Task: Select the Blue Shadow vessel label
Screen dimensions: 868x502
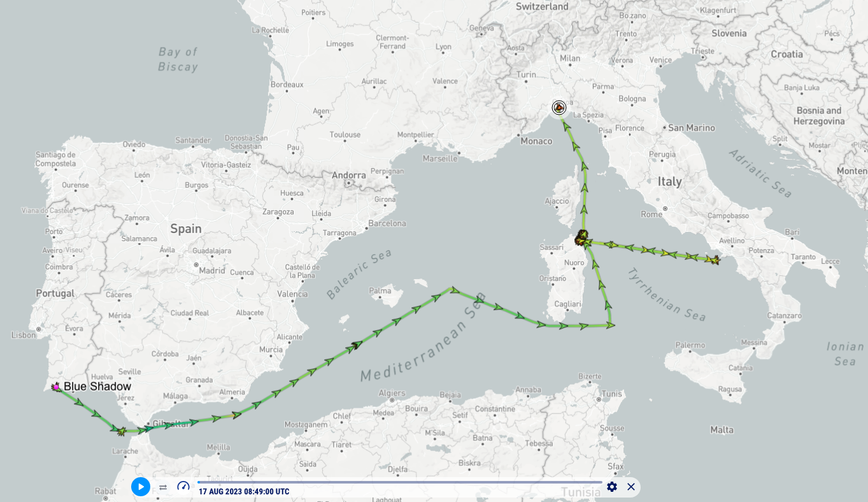Action: pyautogui.click(x=97, y=387)
